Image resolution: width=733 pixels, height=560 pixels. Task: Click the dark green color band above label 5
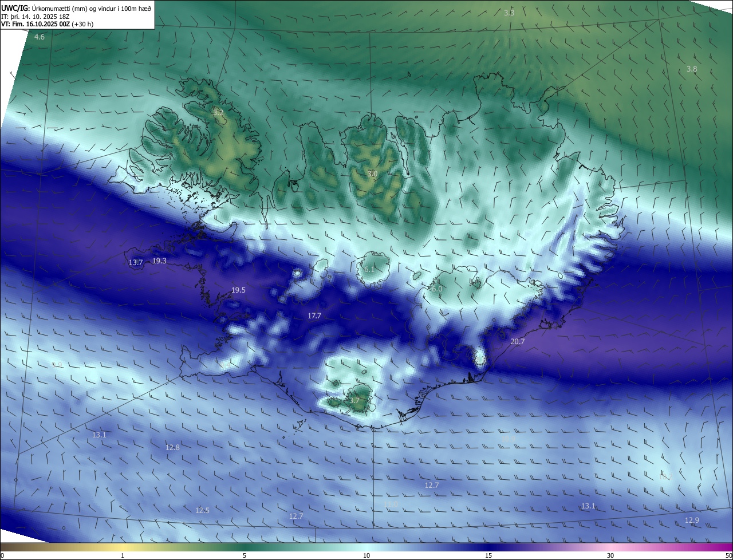[x=245, y=547]
